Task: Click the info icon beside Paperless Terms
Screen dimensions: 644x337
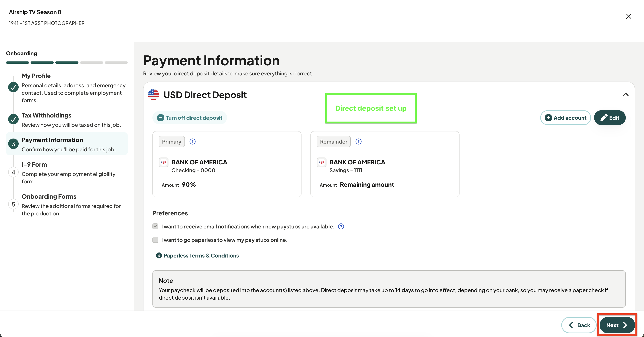Action: 159,256
